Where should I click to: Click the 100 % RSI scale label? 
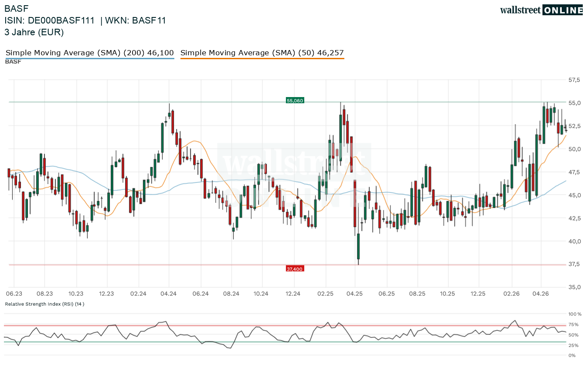point(575,314)
